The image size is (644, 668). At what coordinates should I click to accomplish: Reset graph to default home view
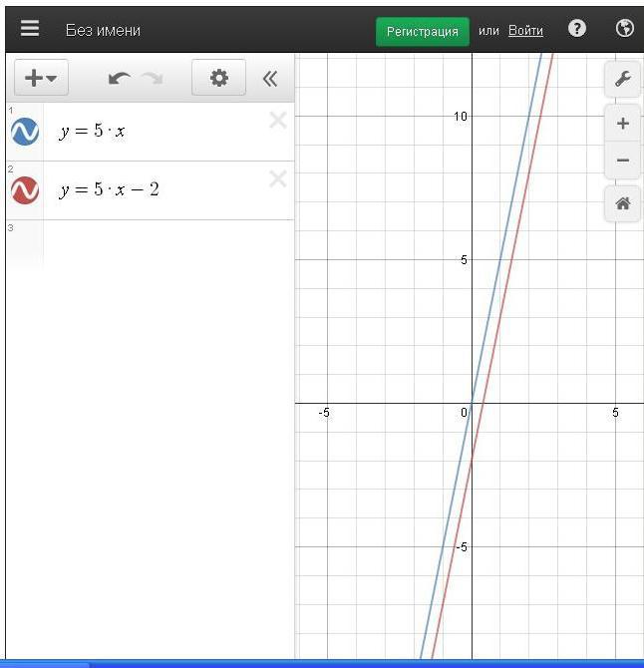tap(623, 203)
